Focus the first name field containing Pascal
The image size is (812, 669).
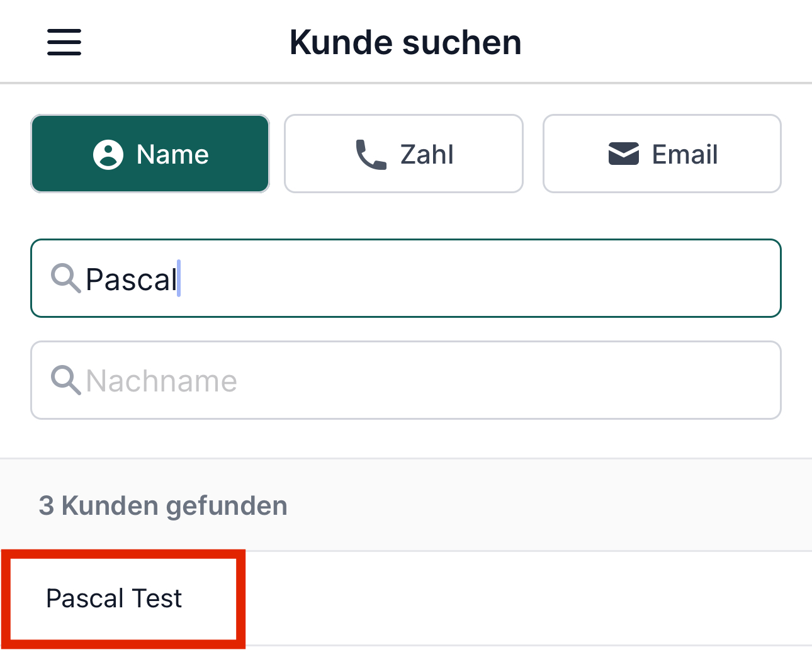click(406, 278)
